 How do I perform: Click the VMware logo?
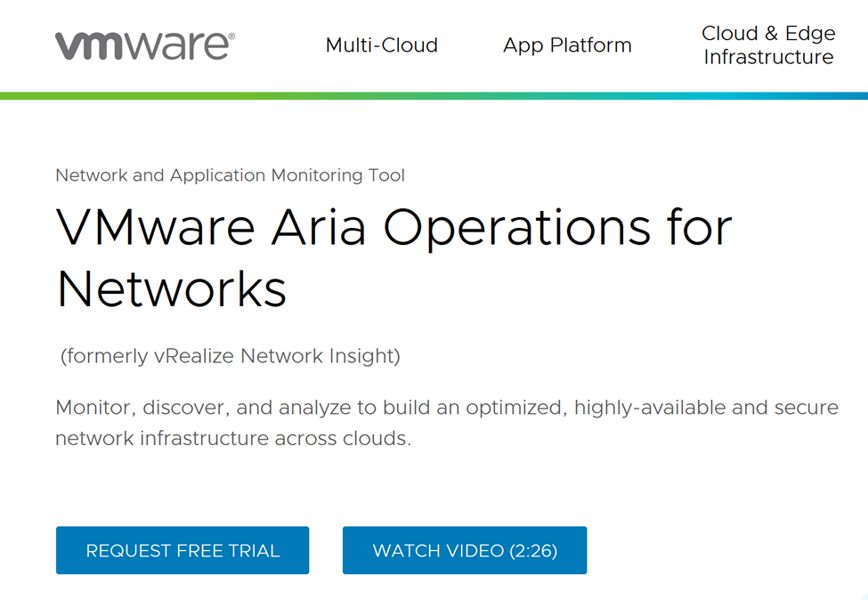point(145,45)
